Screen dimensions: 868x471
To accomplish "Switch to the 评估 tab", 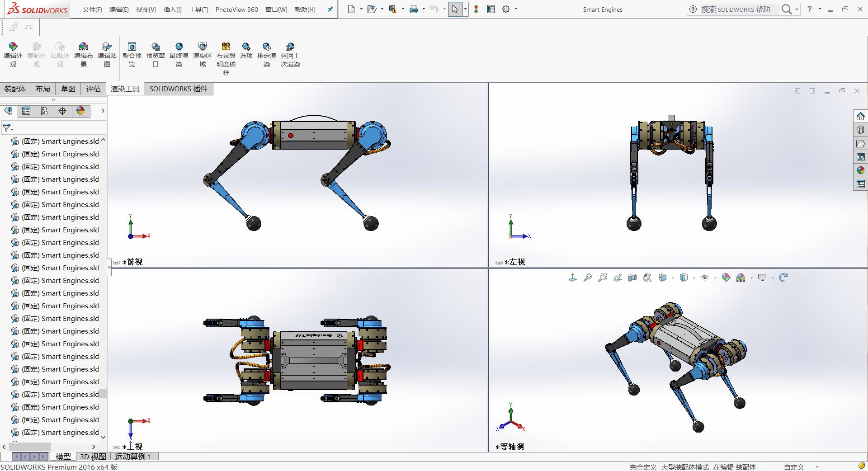I will [93, 89].
